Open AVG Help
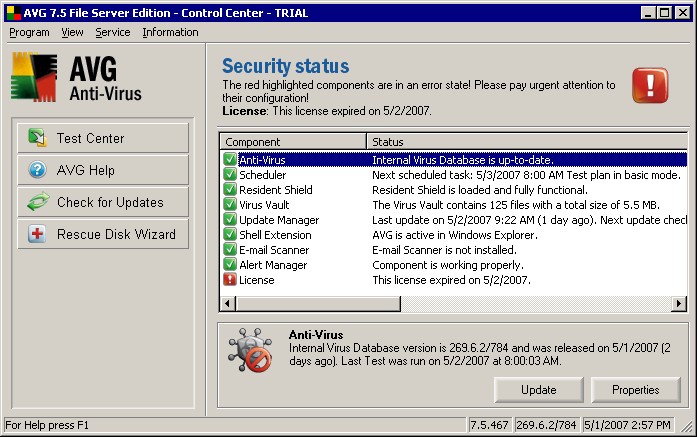 click(103, 170)
